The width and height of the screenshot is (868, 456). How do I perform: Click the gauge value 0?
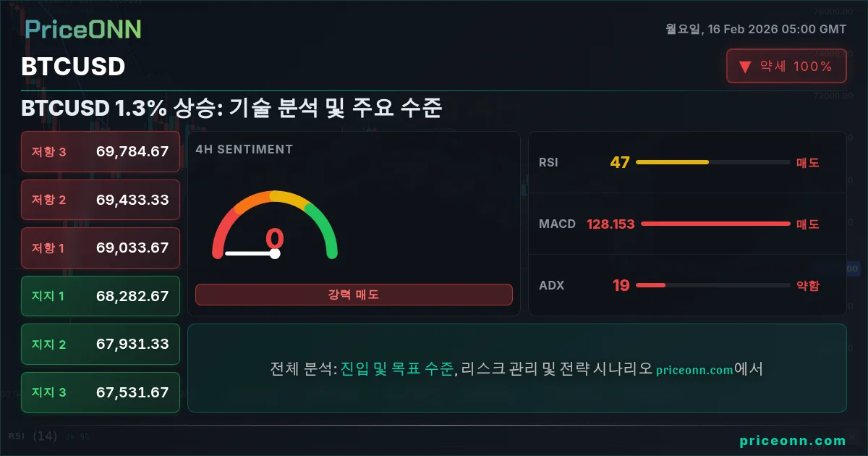point(275,239)
